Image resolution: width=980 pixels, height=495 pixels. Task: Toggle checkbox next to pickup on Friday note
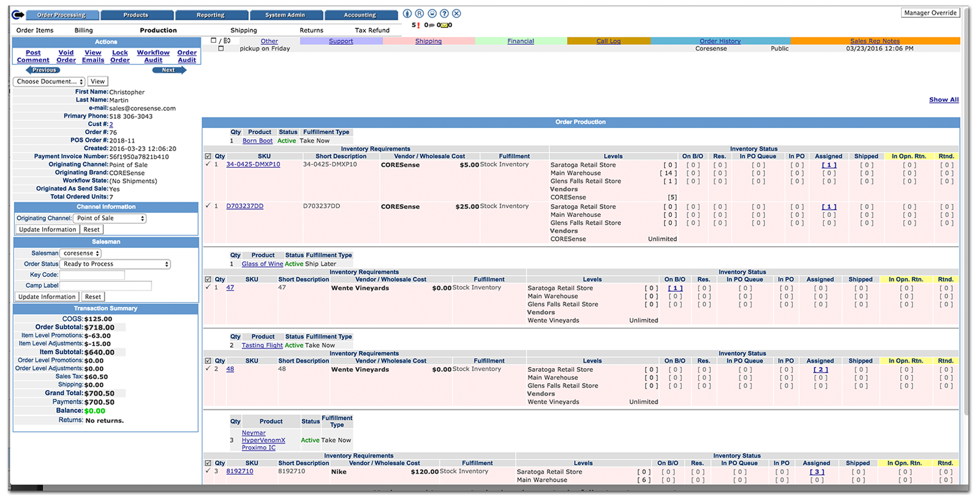pos(221,48)
